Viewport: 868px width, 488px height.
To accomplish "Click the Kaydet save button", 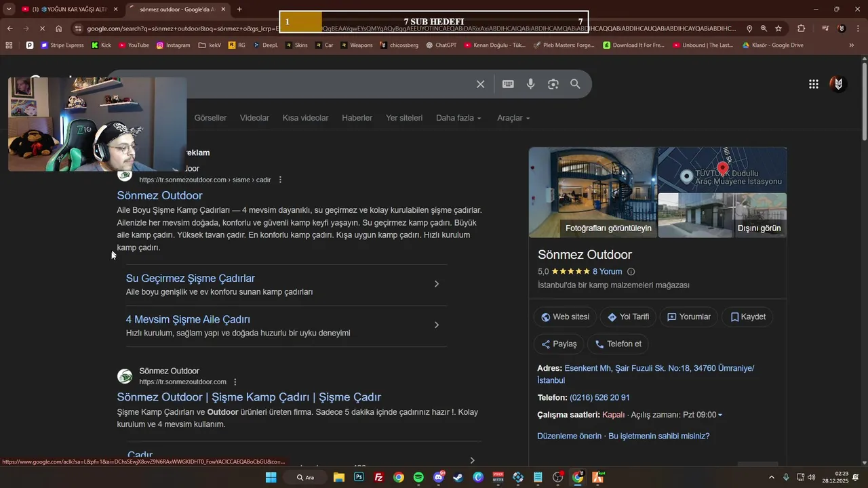I will pyautogui.click(x=747, y=317).
